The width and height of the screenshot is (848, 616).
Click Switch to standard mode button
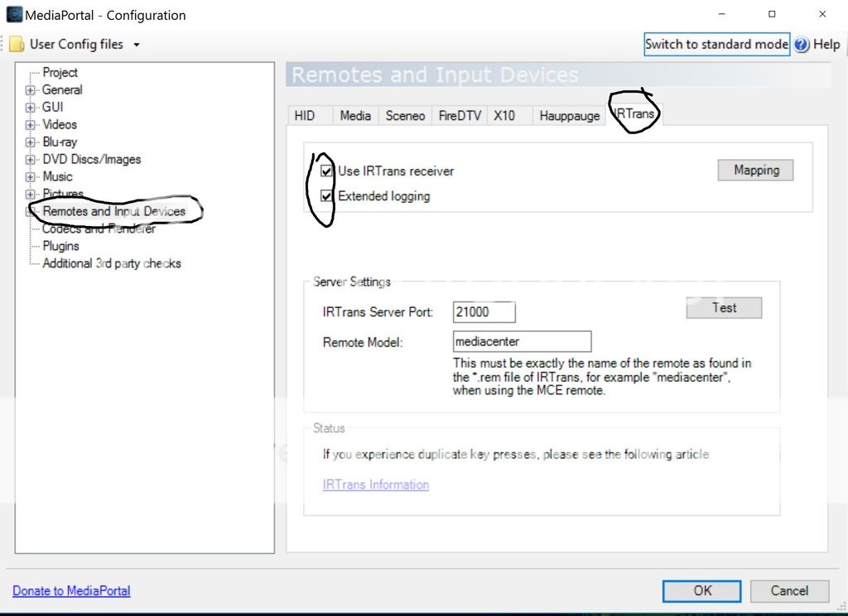[x=716, y=45]
